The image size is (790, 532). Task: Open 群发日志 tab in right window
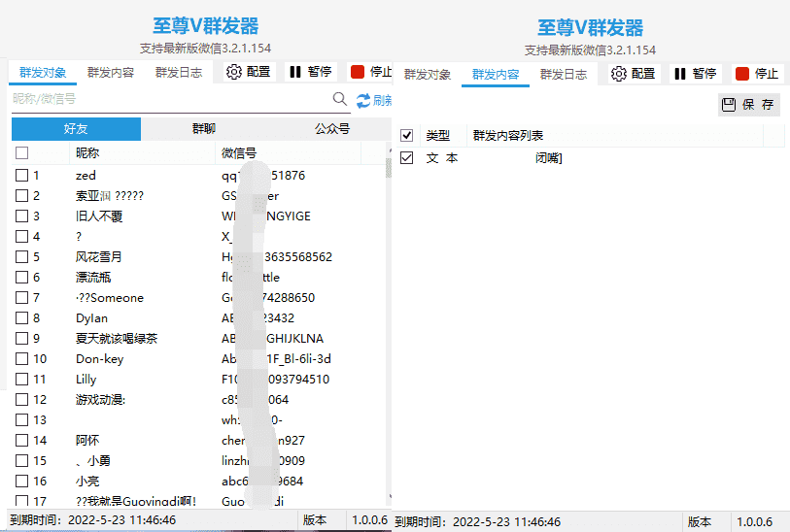tap(564, 75)
